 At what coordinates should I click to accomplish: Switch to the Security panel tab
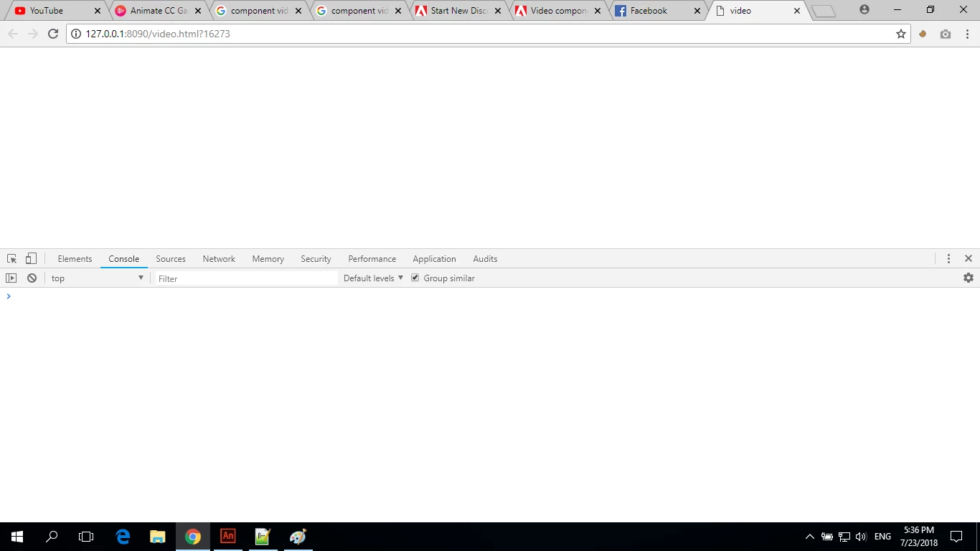(x=316, y=259)
